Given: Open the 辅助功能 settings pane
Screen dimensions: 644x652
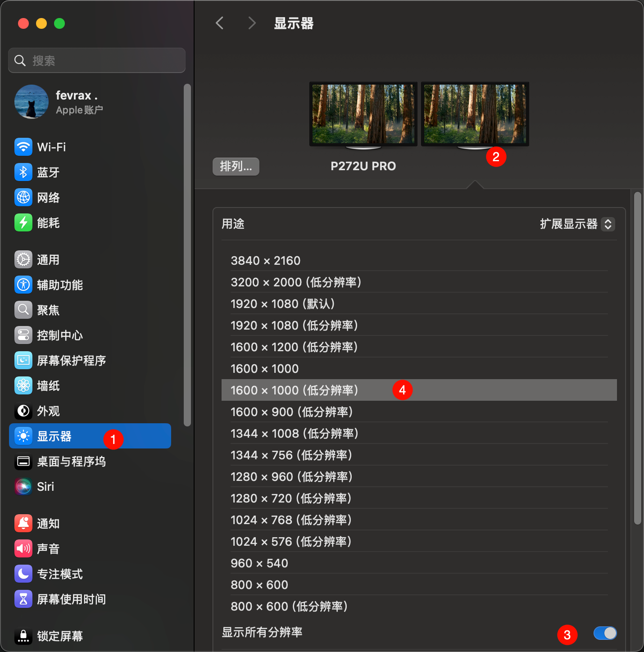Looking at the screenshot, I should point(60,285).
